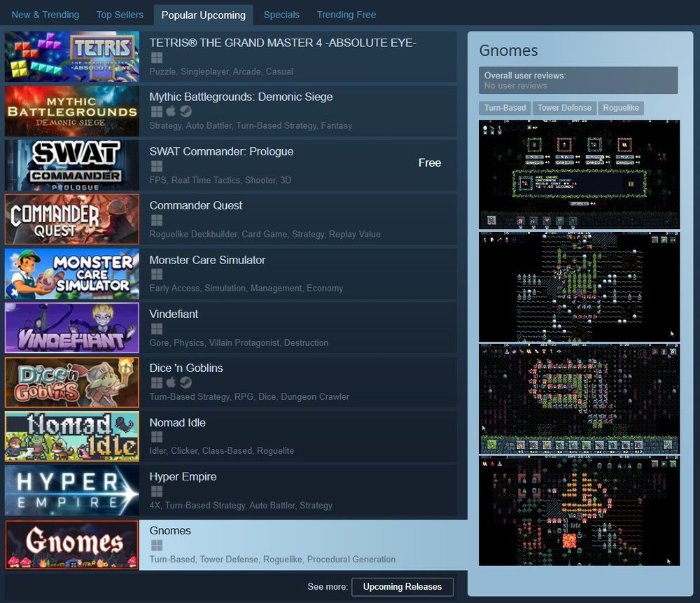Click the Windows icon under Monster Care Simulator
The height and width of the screenshot is (603, 700).
coord(157,275)
